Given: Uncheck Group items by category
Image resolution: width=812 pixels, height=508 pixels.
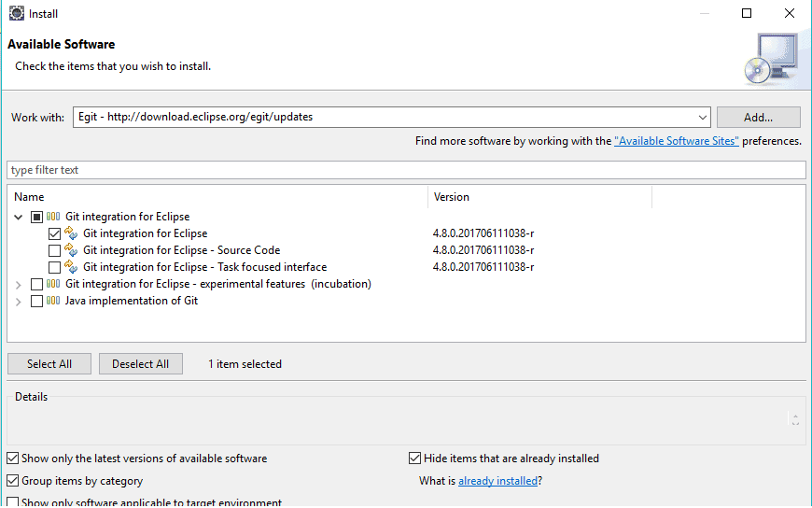Looking at the screenshot, I should (12, 481).
